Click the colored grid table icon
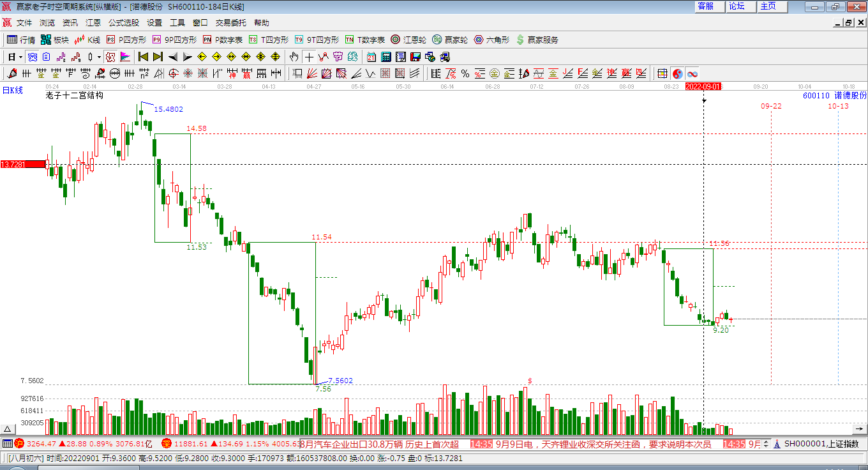 click(662, 73)
